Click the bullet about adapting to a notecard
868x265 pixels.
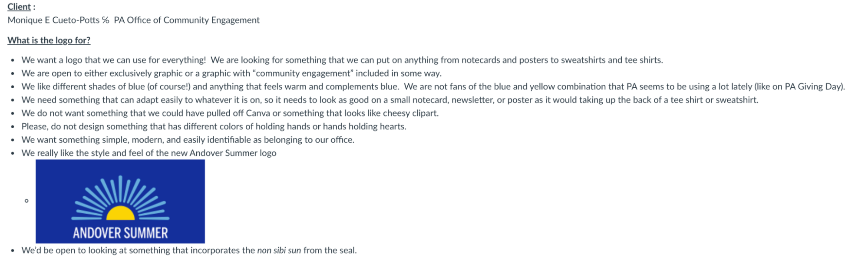(389, 100)
